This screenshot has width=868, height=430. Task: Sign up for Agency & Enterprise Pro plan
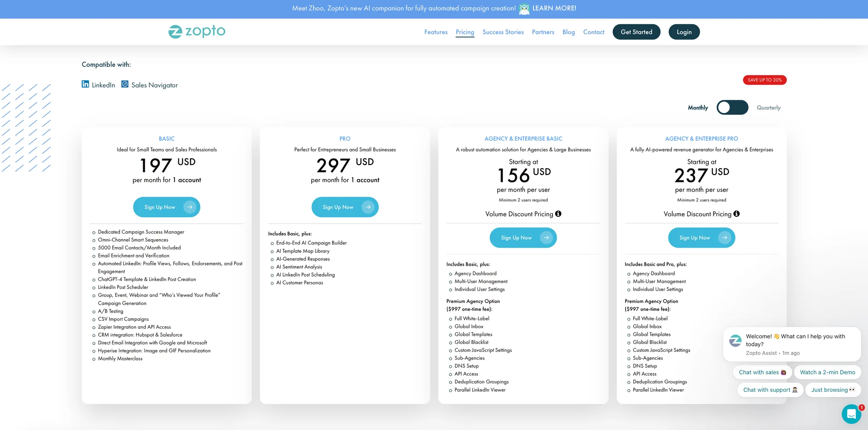pyautogui.click(x=701, y=238)
